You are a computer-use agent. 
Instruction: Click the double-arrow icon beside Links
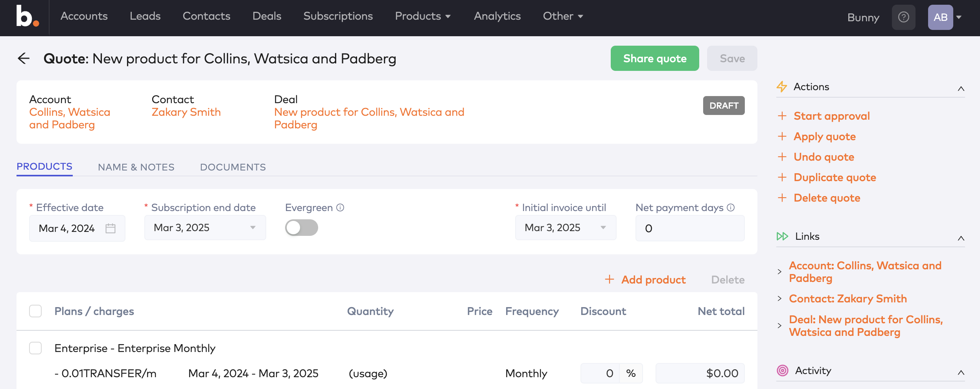(783, 236)
